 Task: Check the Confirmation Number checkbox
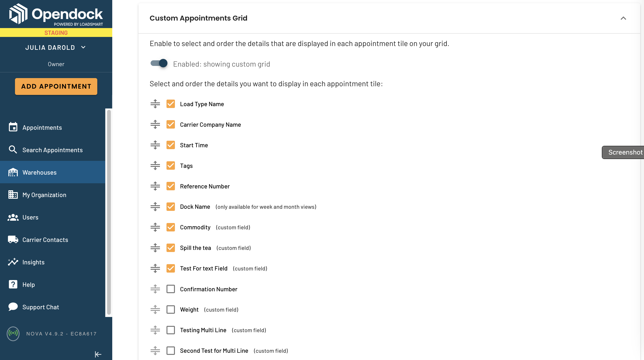(171, 289)
